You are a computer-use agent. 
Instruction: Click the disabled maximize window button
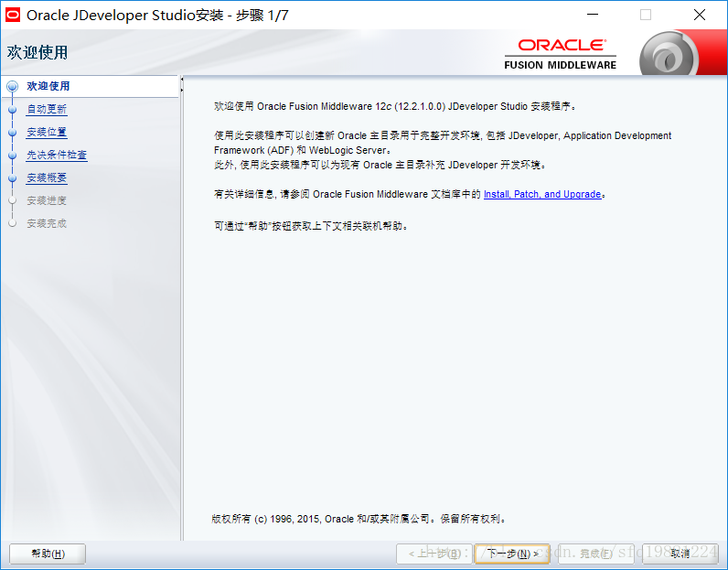pyautogui.click(x=646, y=15)
